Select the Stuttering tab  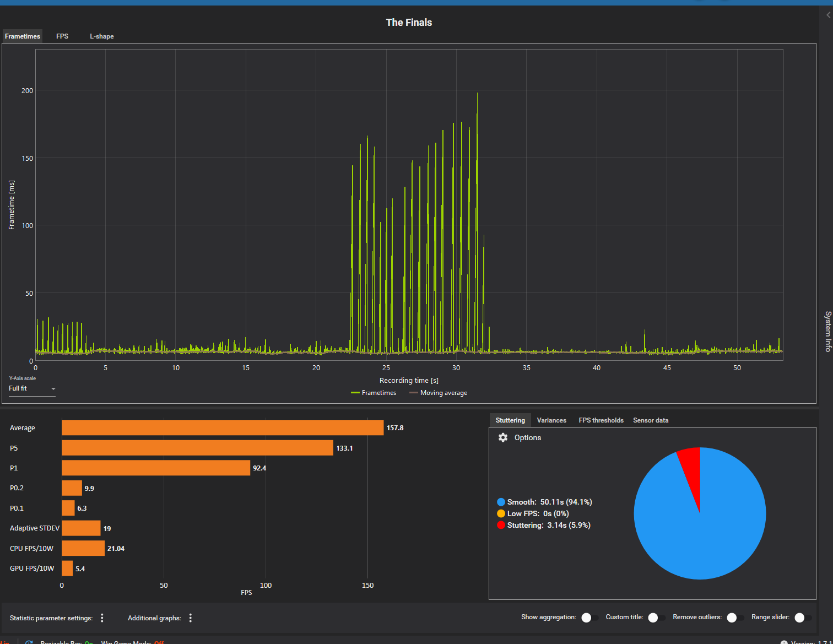[510, 420]
